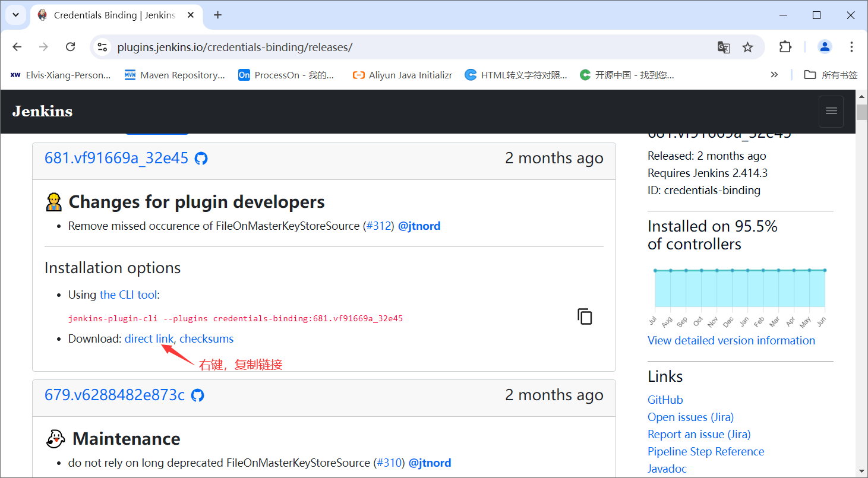The image size is (868, 478).
Task: Show more bookmarks chevron
Action: (x=774, y=75)
